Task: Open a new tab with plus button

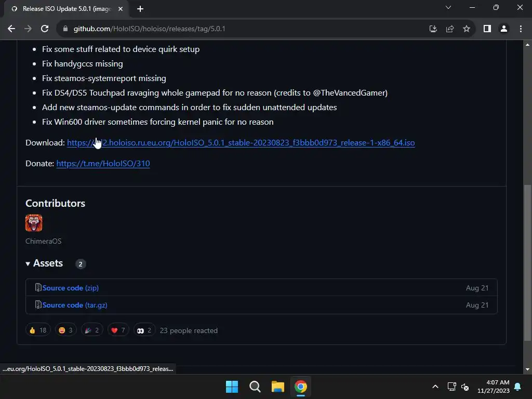Action: [140, 9]
